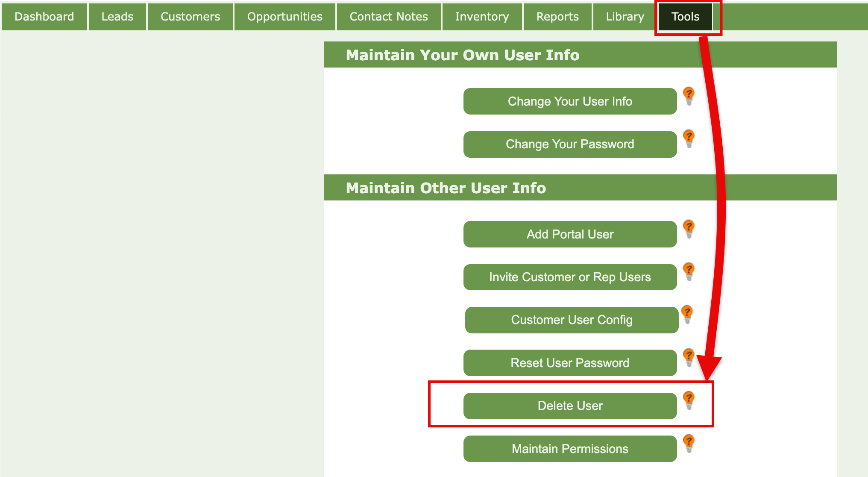Open the Inventory tab
Viewport: 868px width, 477px height.
(x=482, y=17)
